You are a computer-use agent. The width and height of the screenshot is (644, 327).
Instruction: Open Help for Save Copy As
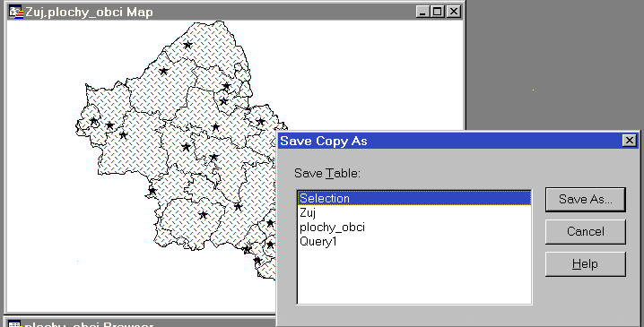tap(586, 264)
